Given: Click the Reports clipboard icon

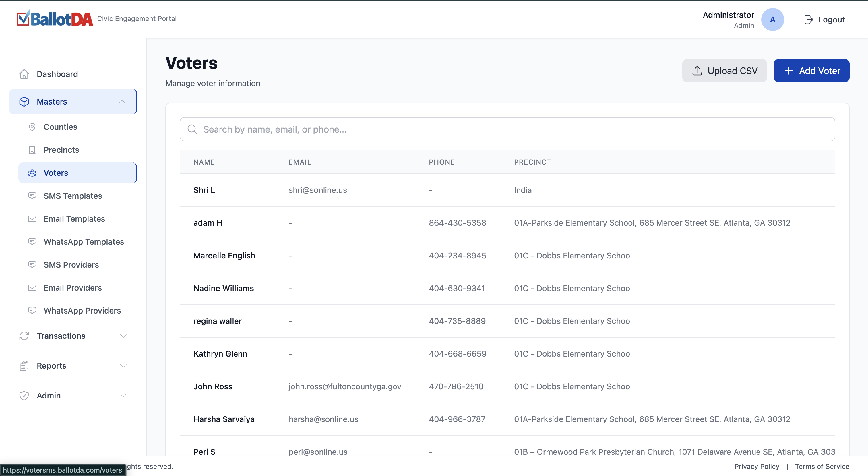Looking at the screenshot, I should (x=24, y=365).
